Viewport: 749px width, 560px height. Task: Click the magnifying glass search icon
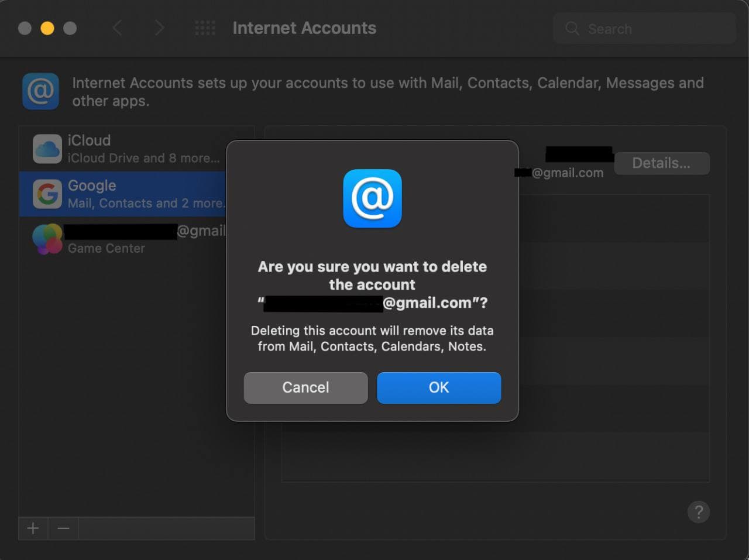(572, 29)
